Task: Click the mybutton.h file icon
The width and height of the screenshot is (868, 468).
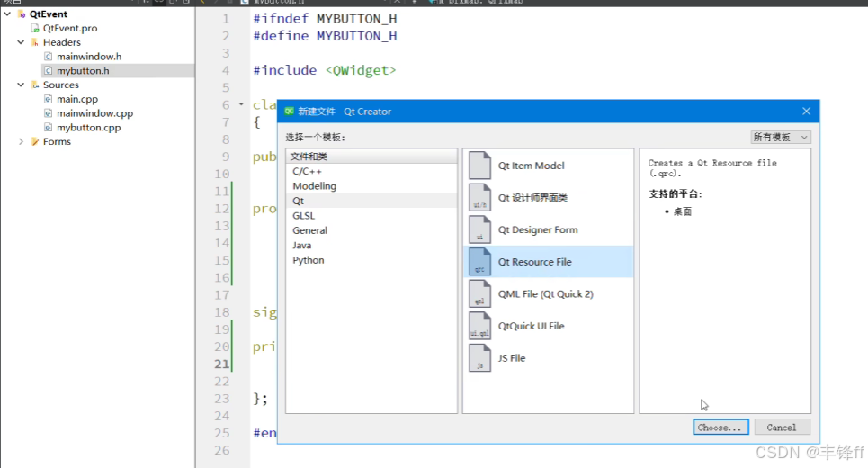Action: [x=49, y=71]
